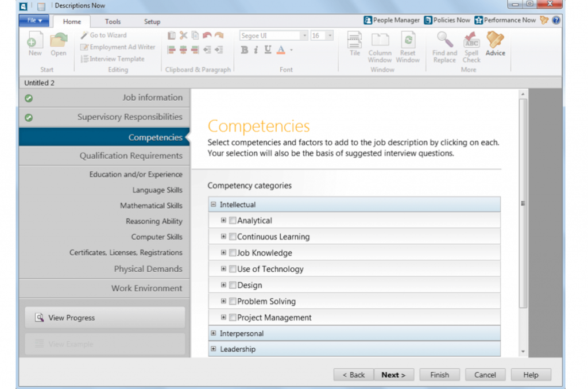Open Find and Replace
Image resolution: width=588 pixels, height=389 pixels.
(x=443, y=43)
